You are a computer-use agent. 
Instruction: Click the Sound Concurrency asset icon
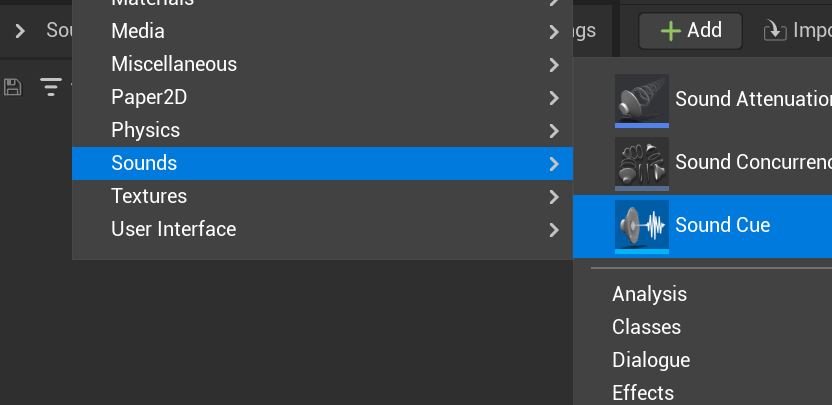pos(642,162)
